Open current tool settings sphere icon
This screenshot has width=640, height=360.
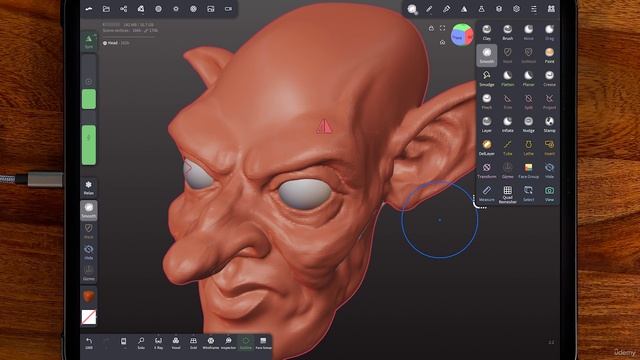pos(412,9)
